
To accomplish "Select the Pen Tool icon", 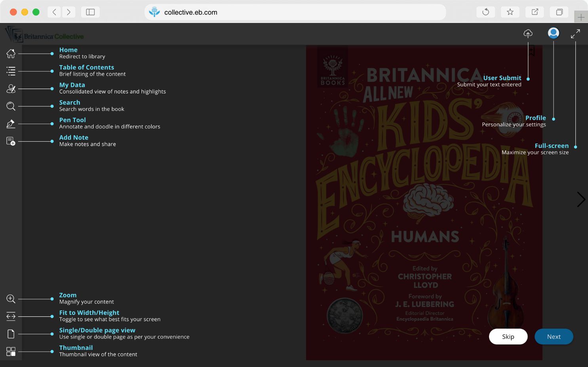I will [x=11, y=124].
